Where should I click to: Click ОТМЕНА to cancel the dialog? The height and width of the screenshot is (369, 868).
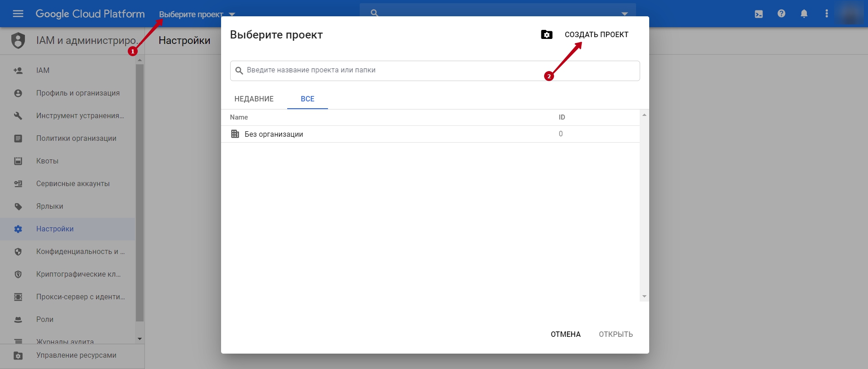point(566,334)
